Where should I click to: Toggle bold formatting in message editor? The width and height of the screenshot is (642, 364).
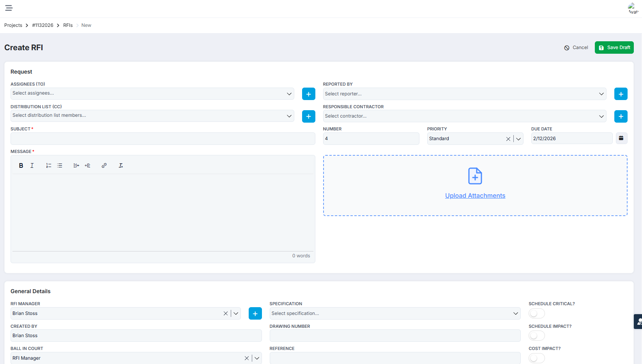[x=21, y=165]
